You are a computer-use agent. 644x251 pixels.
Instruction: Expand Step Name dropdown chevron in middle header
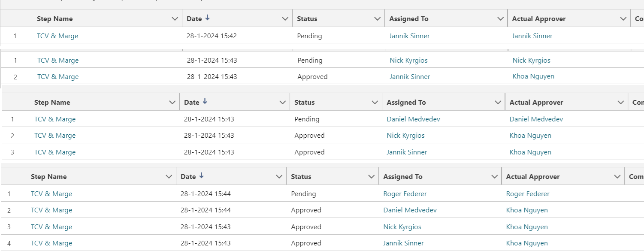click(x=172, y=103)
